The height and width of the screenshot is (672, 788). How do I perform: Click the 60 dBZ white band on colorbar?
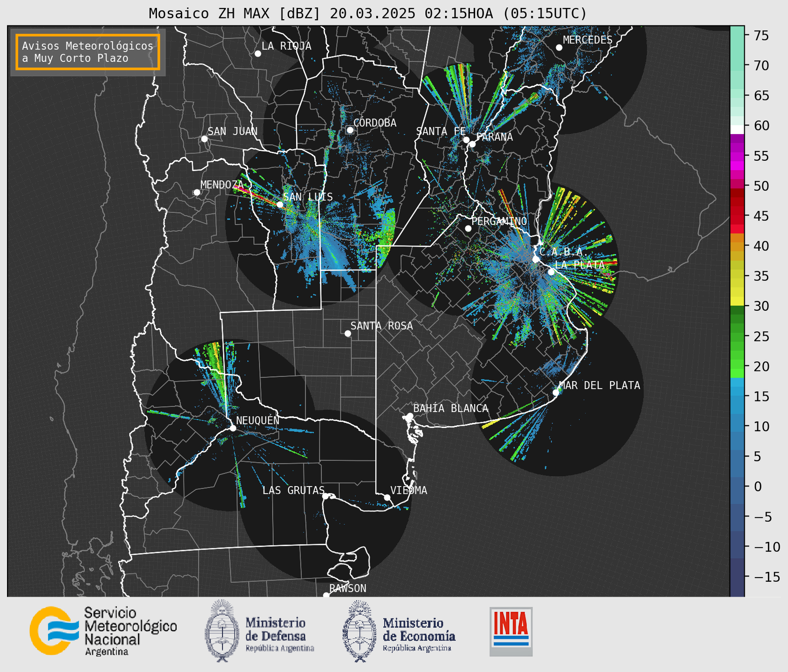click(737, 129)
